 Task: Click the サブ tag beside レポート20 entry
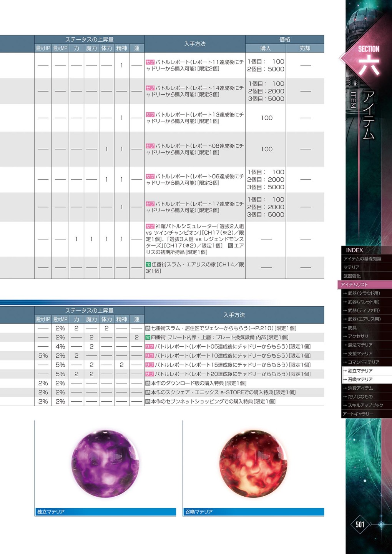pyautogui.click(x=149, y=374)
